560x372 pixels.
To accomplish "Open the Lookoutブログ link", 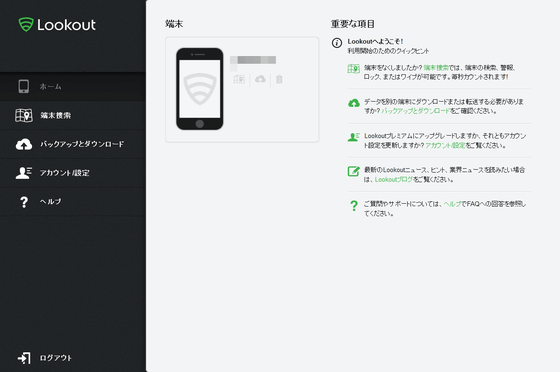I will pyautogui.click(x=394, y=180).
